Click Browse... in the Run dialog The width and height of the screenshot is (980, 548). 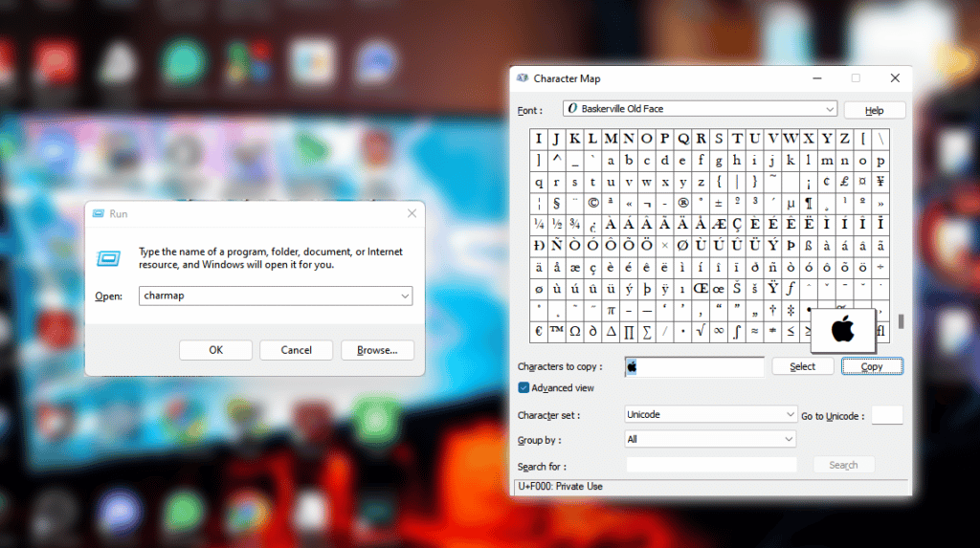(377, 350)
